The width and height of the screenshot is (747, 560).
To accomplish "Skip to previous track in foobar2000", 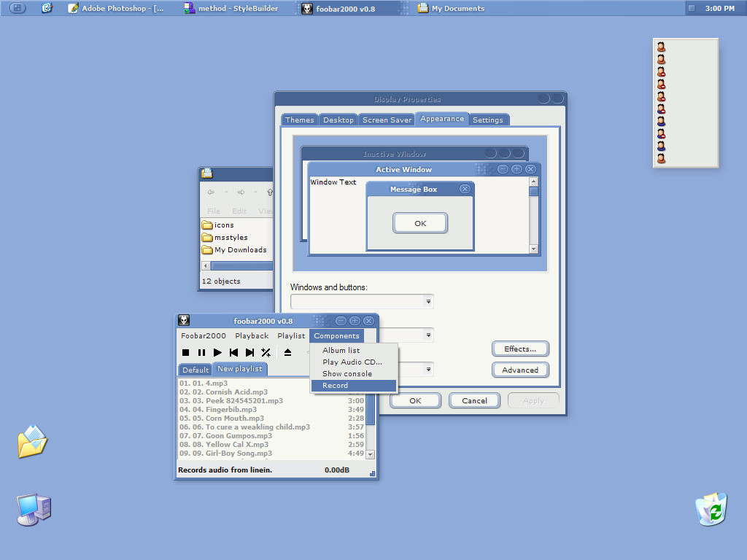I will 233,353.
